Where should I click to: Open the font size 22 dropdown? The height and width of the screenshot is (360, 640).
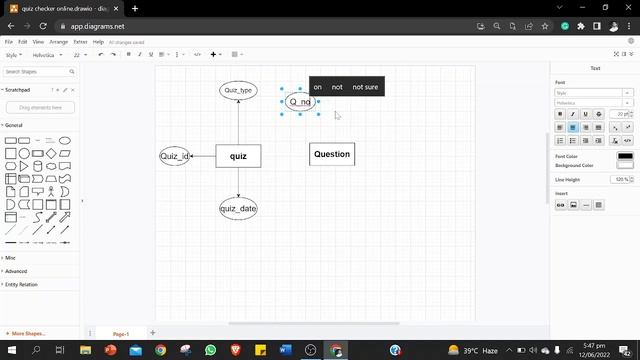[80, 55]
